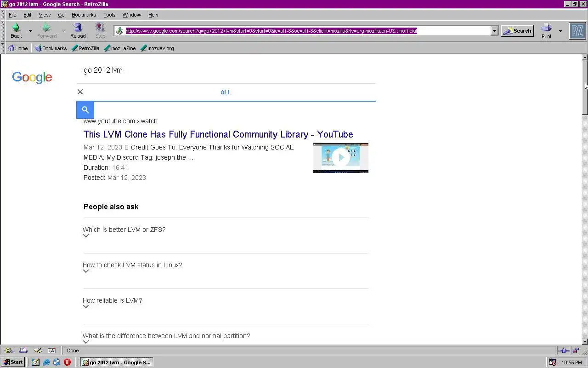588x368 pixels.
Task: Click the 'www.youtube.com › watch' breadcrumb text
Action: (x=120, y=121)
